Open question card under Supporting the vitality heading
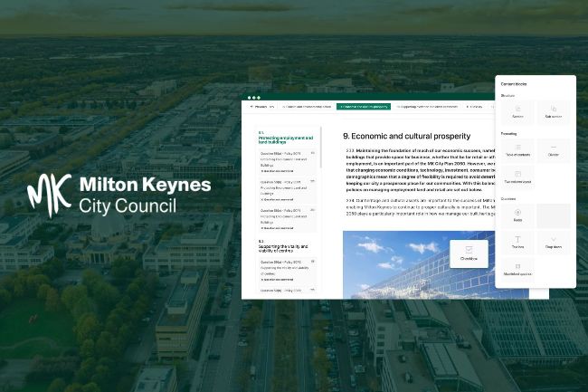 [288, 270]
